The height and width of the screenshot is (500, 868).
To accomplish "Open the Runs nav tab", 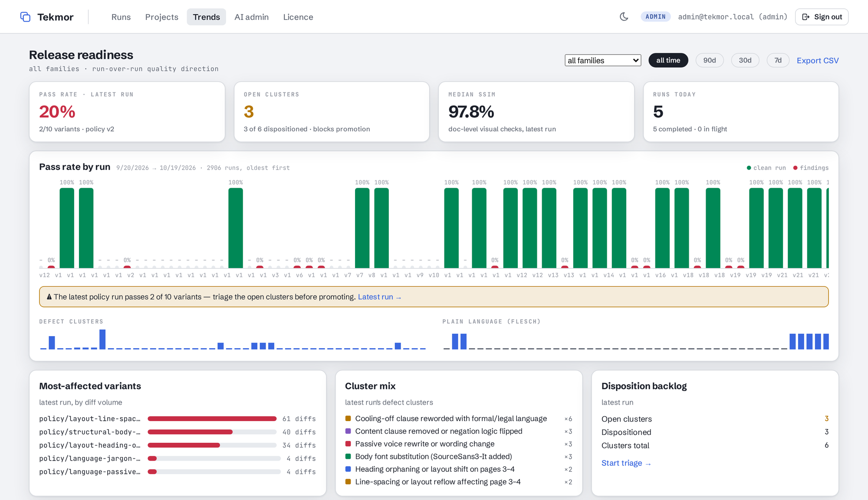I will point(121,17).
